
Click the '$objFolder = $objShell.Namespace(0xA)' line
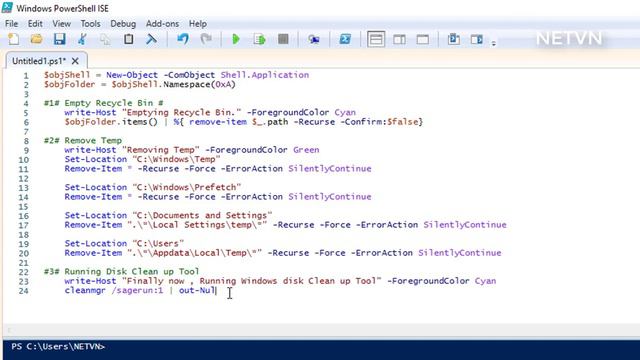coord(140,84)
